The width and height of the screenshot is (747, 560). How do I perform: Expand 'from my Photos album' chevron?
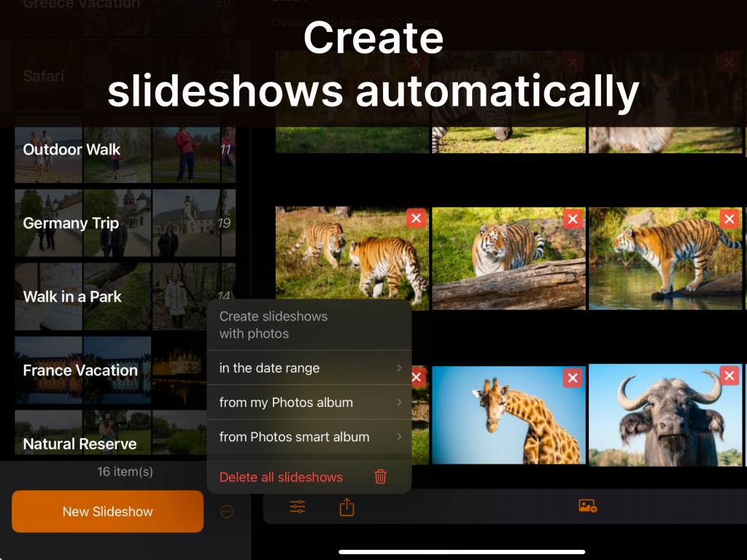pos(399,402)
